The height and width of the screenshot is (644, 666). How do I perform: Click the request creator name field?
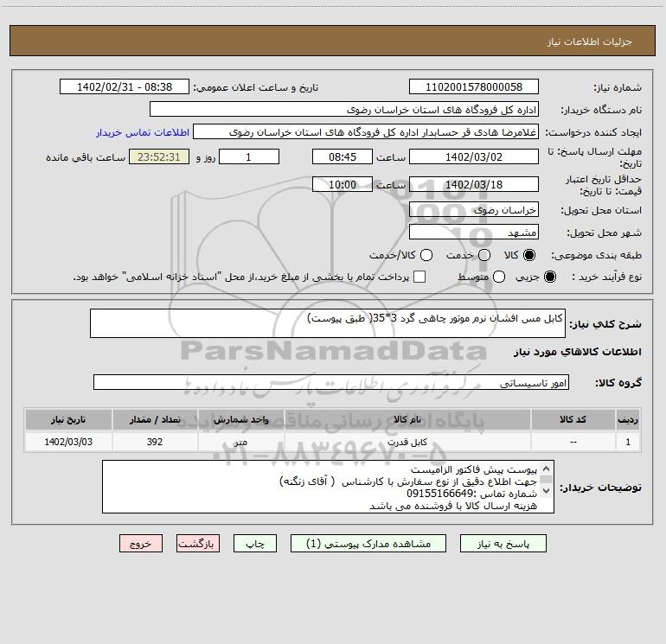click(366, 131)
